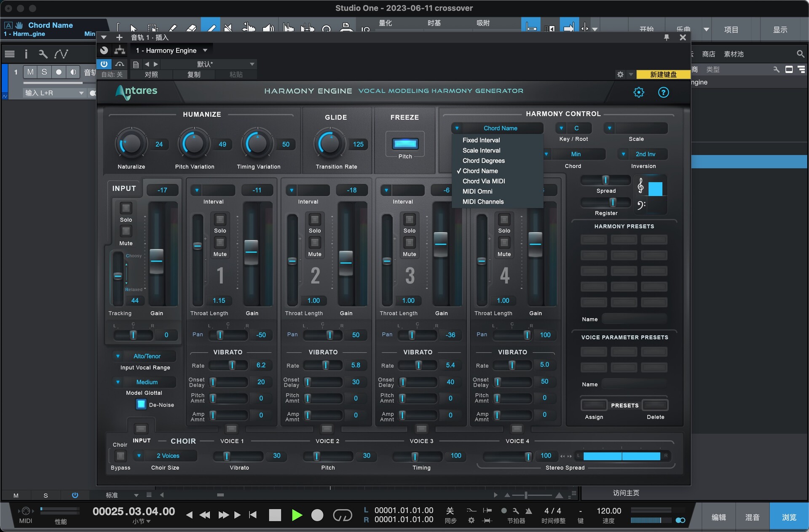Select the treble clef register icon
Screen dimensions: 809x532
tap(640, 186)
